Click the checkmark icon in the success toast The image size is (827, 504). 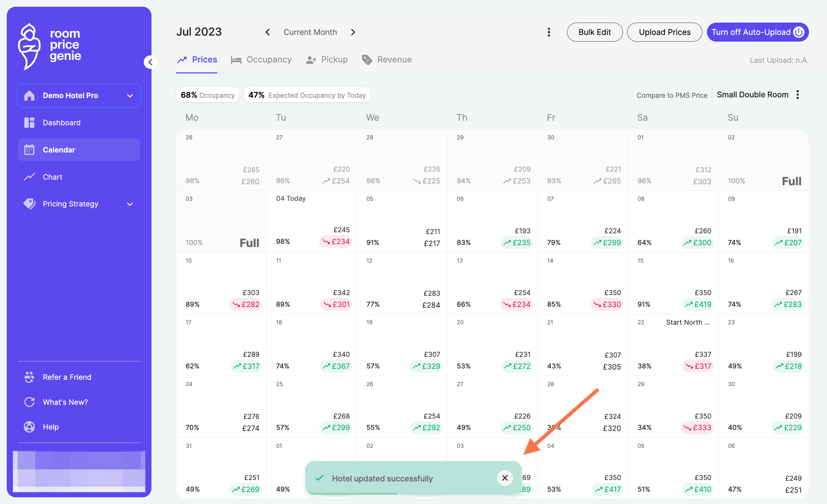[x=319, y=478]
